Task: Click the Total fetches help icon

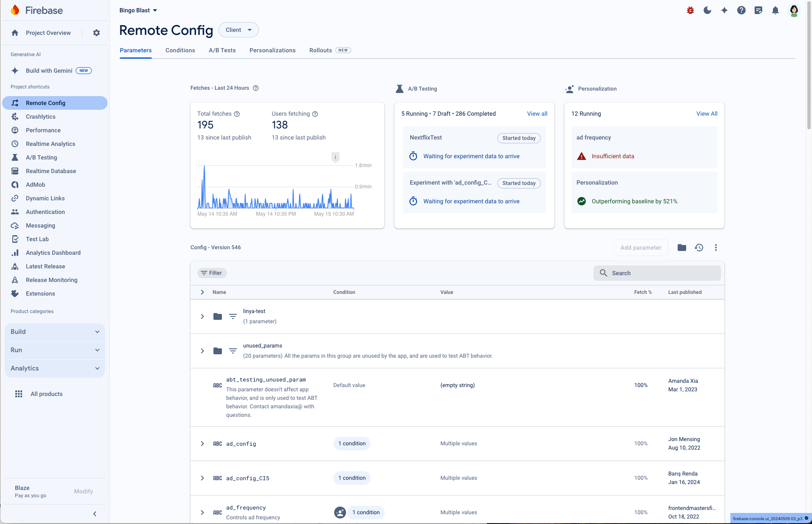Action: (x=237, y=114)
